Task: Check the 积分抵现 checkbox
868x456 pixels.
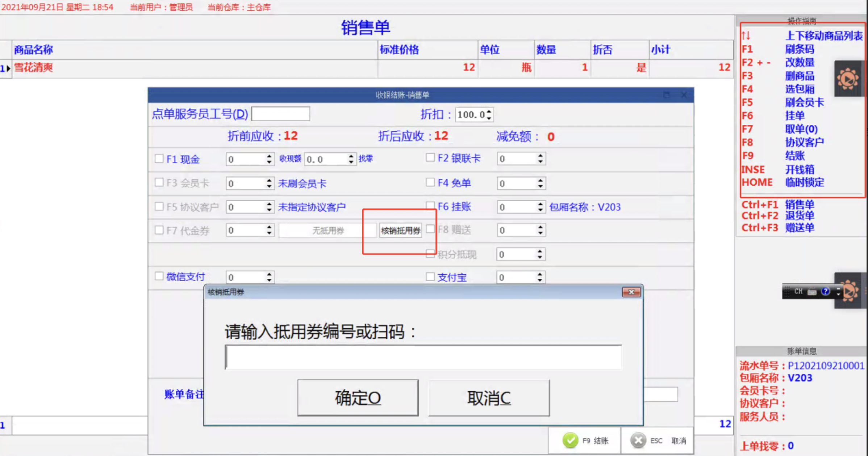Action: [430, 254]
